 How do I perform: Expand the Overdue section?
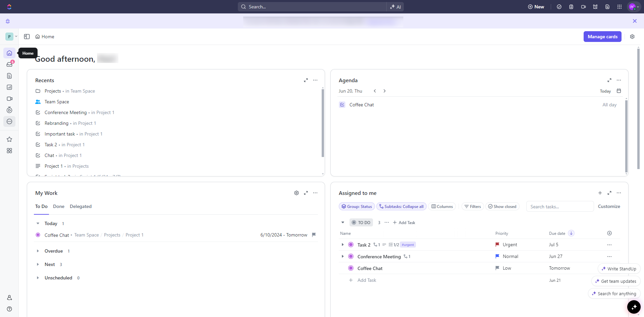[38, 251]
